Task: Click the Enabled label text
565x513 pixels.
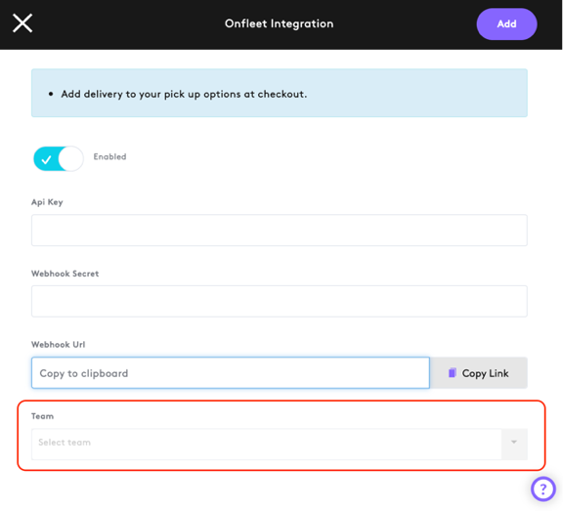Action: coord(110,157)
